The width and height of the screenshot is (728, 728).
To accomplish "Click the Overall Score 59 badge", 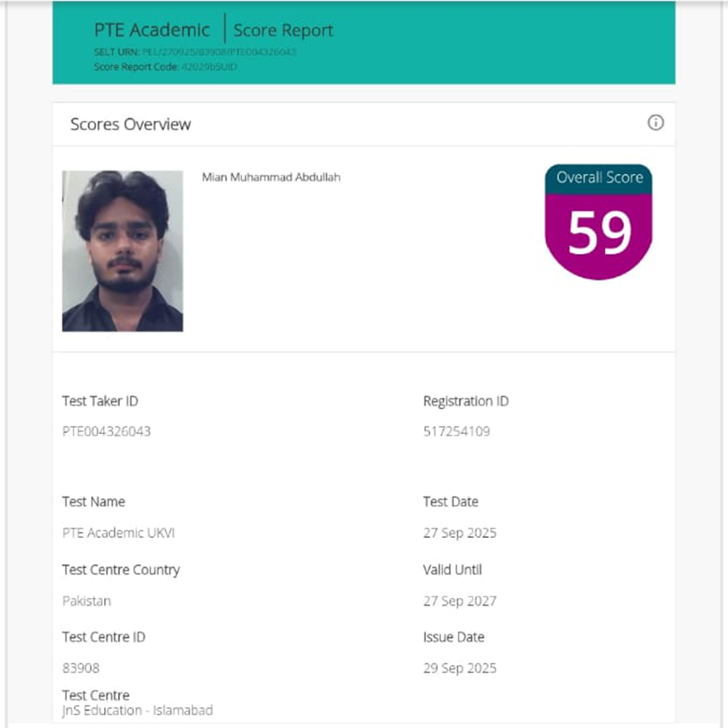I will (x=598, y=222).
